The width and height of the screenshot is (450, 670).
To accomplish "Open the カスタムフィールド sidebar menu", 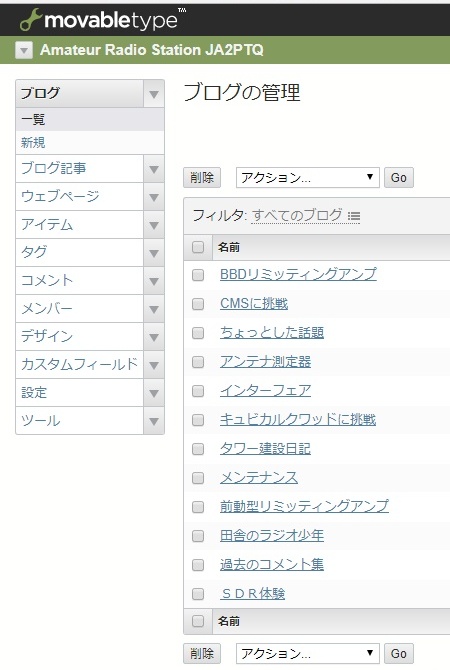I will tap(79, 365).
